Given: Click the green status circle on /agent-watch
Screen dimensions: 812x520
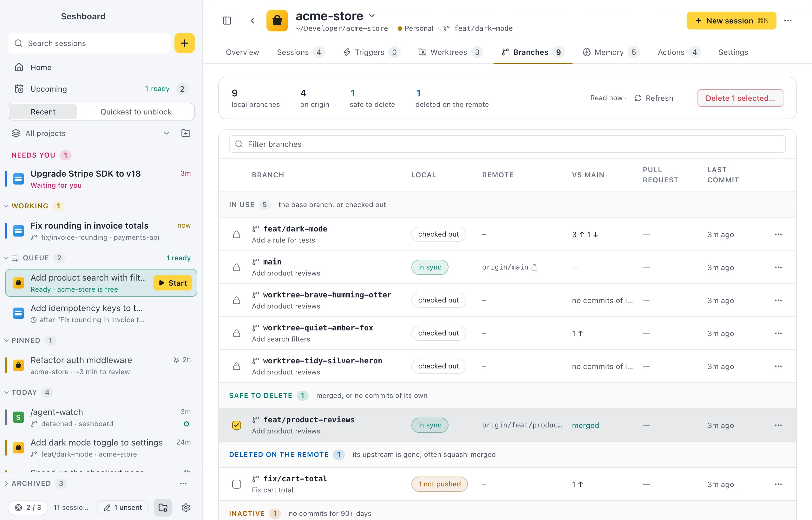Looking at the screenshot, I should [187, 424].
